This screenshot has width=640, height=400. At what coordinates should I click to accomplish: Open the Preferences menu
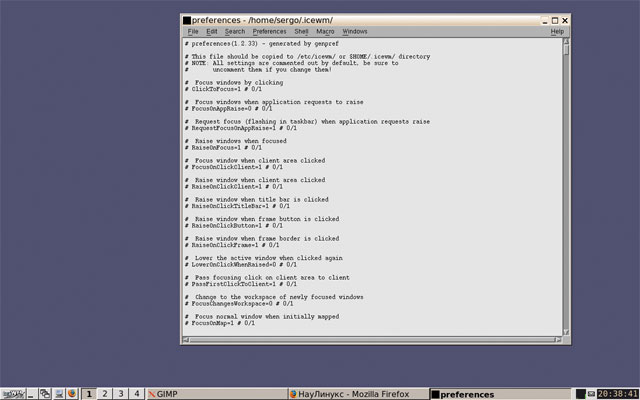269,31
